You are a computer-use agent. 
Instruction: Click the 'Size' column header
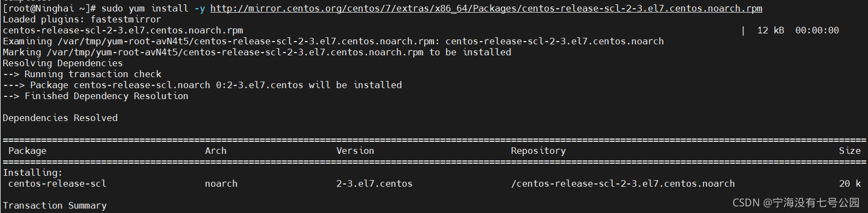click(x=850, y=151)
